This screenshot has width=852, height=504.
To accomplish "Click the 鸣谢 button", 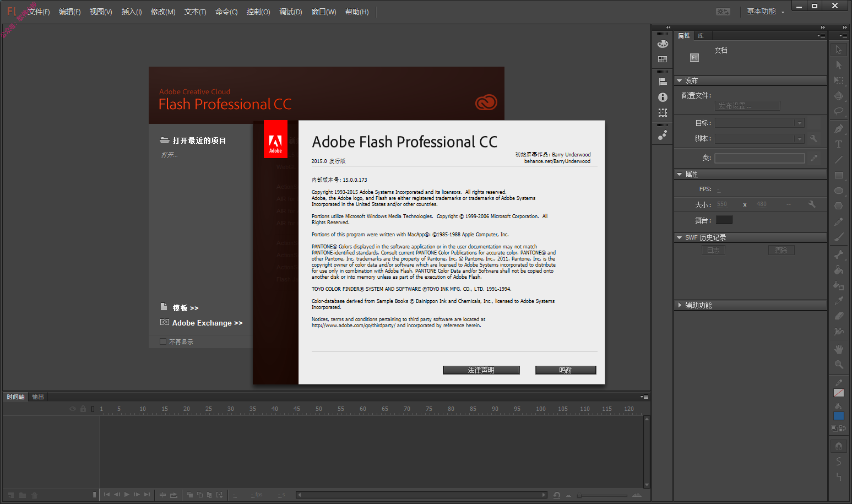I will tap(566, 370).
